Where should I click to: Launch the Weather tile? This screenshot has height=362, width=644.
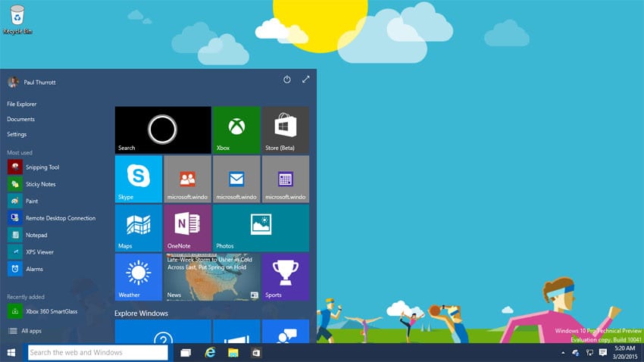139,276
